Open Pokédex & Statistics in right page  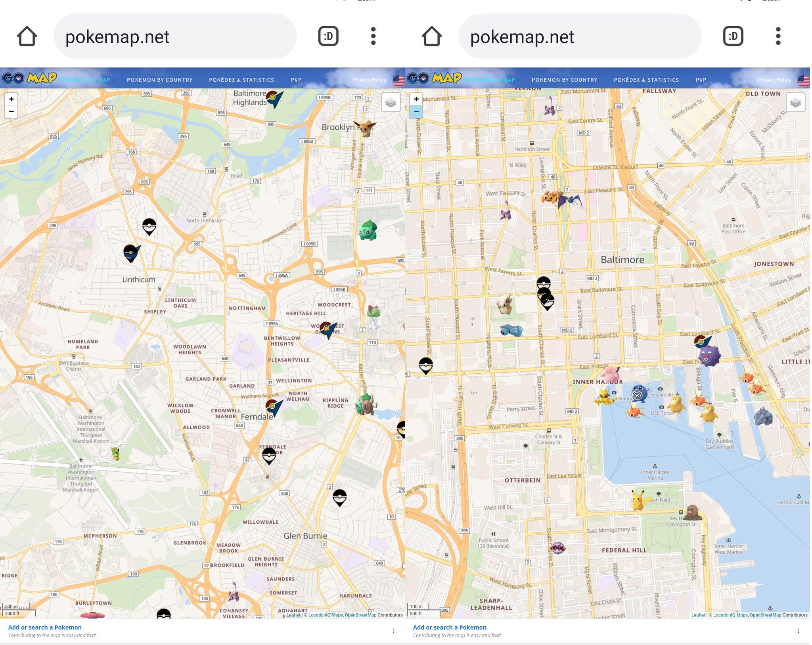(646, 80)
